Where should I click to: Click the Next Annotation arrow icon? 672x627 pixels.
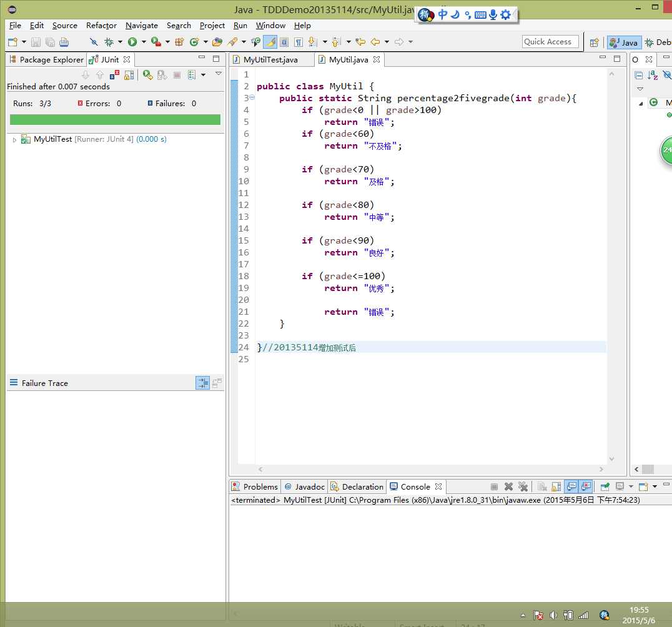[312, 42]
